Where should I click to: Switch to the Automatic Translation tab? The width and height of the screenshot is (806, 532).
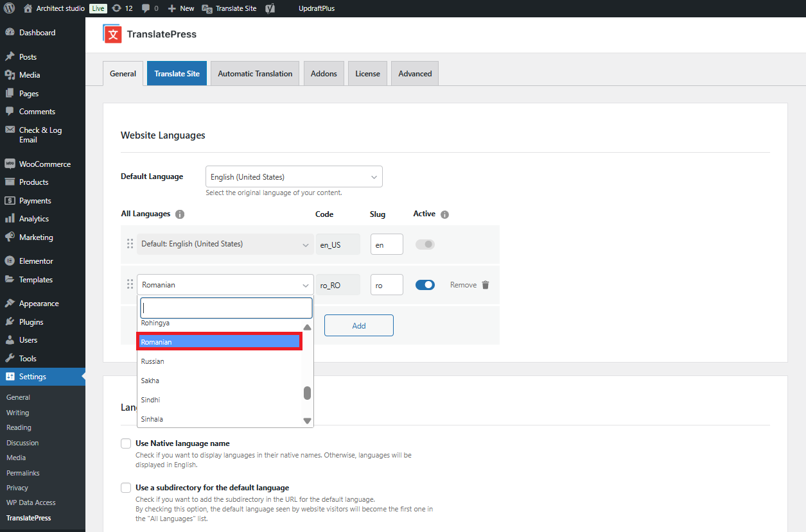[x=255, y=74]
